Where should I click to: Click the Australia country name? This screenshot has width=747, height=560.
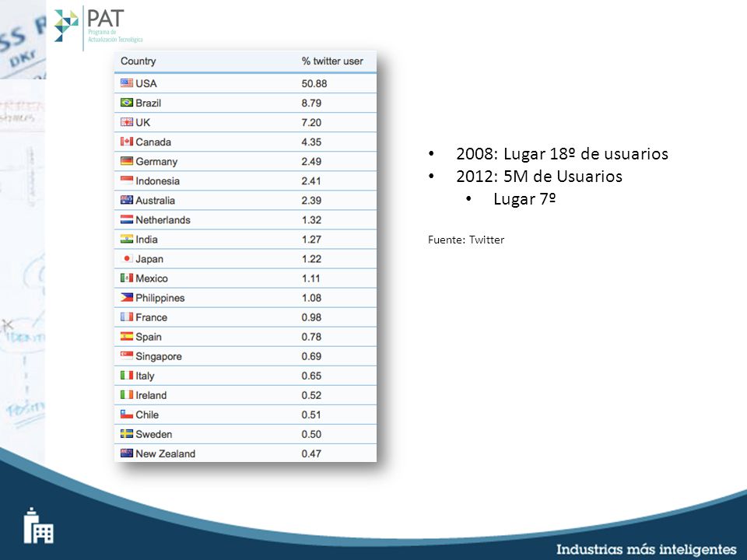(x=156, y=201)
